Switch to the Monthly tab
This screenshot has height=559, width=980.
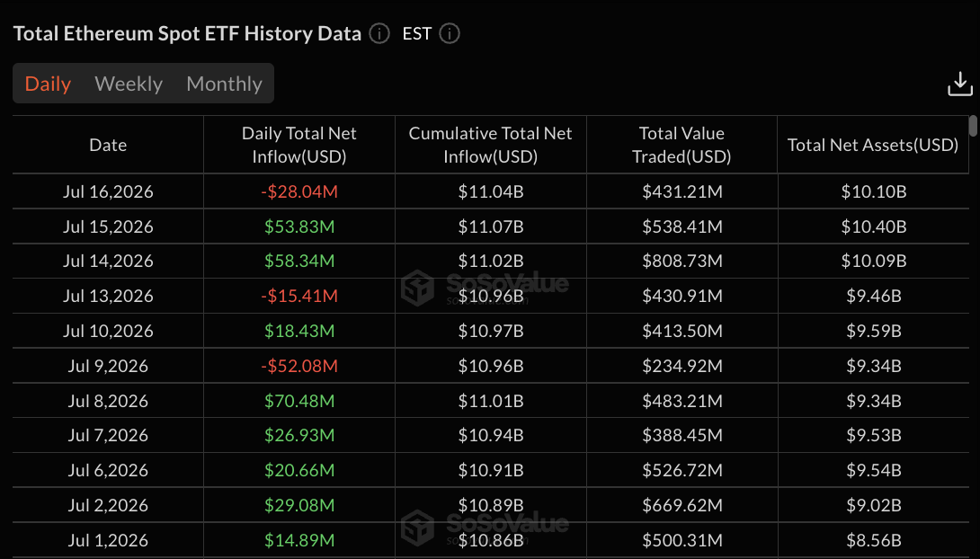pos(225,84)
